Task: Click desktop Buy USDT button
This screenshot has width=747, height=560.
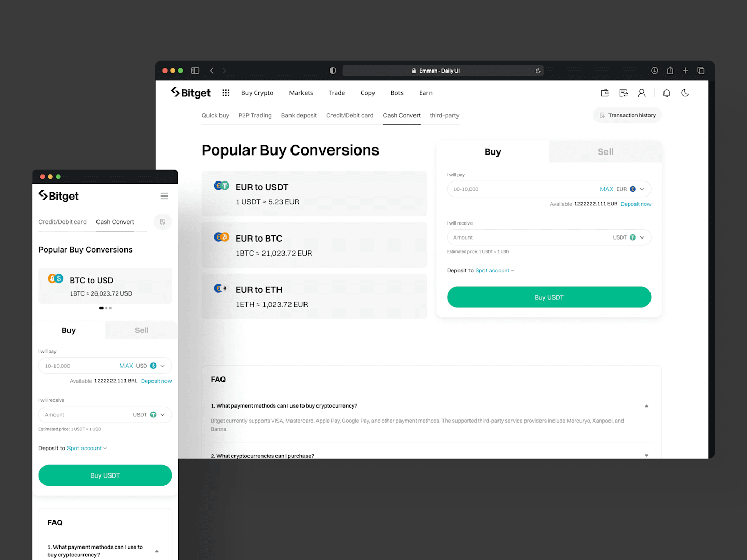Action: pos(549,297)
